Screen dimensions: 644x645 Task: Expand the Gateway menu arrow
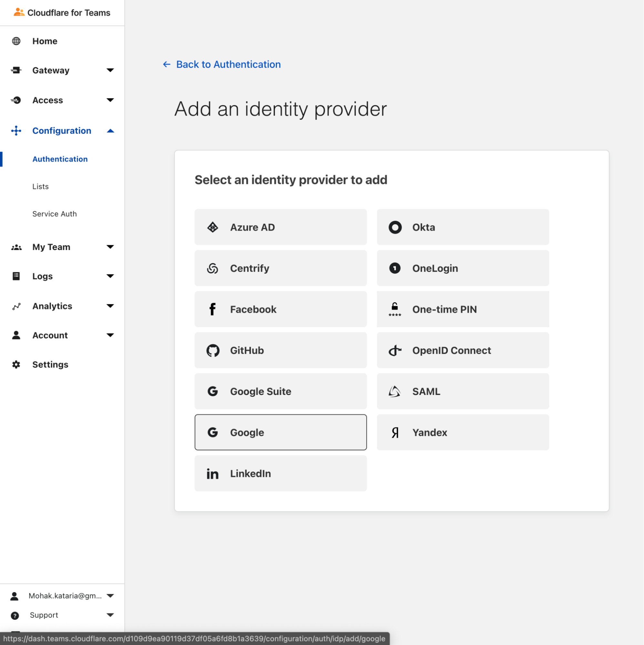(110, 70)
